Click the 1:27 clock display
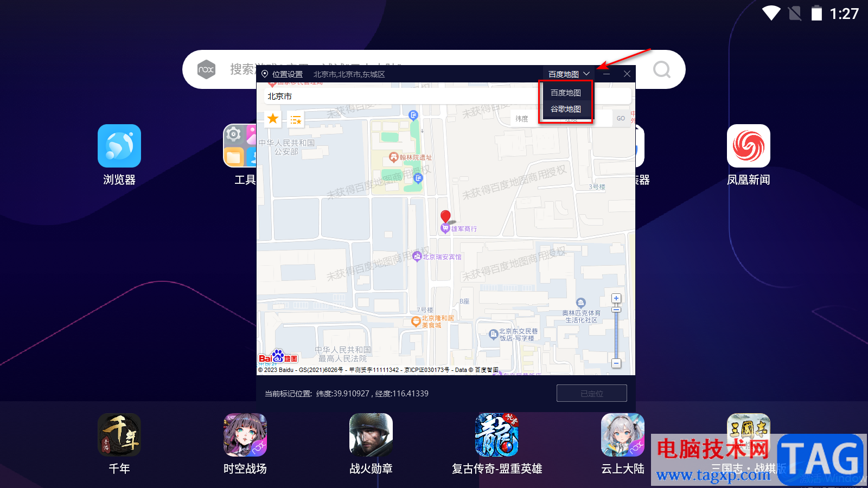Screen dimensions: 868x488 point(844,14)
